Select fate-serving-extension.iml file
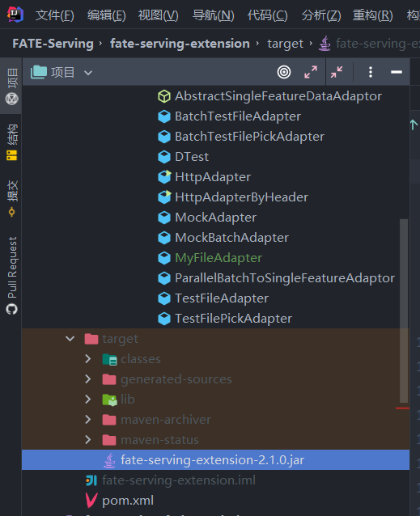This screenshot has height=516, width=420. point(178,480)
